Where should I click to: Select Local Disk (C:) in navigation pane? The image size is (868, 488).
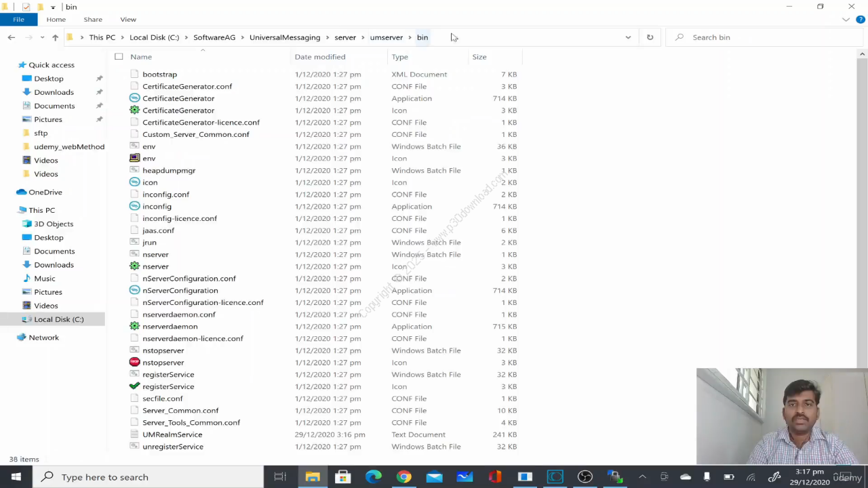(59, 319)
